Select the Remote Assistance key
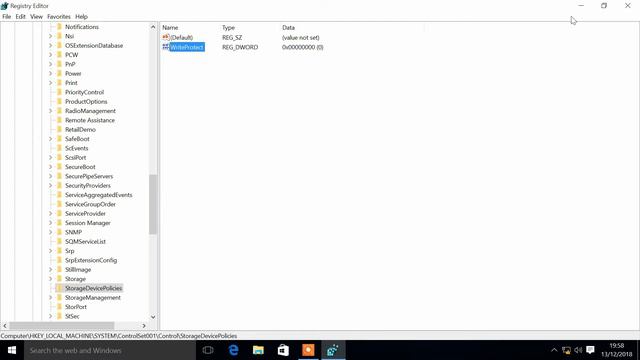Screen dimensions: 640x360 click(x=90, y=120)
